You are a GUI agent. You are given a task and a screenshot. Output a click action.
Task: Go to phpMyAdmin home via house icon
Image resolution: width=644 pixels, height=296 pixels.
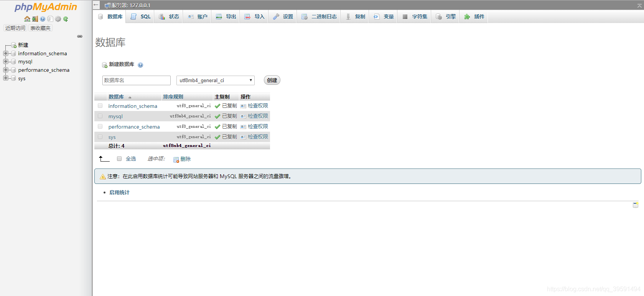(x=27, y=19)
